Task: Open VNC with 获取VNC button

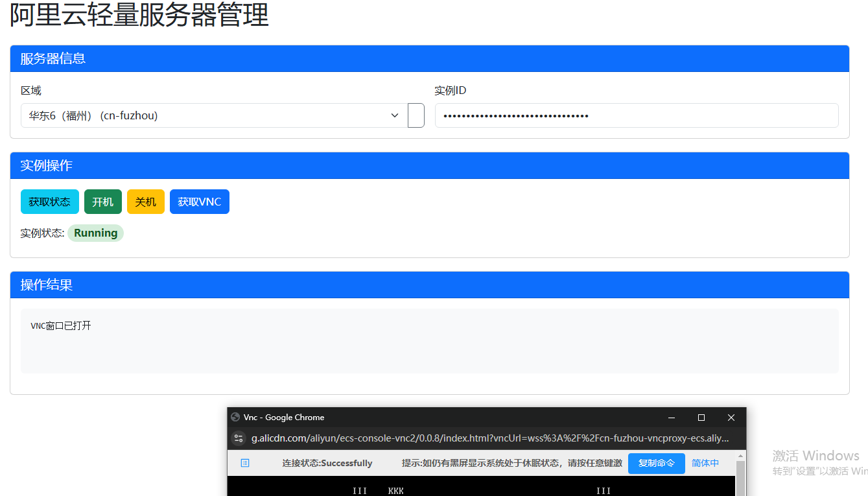Action: click(200, 202)
